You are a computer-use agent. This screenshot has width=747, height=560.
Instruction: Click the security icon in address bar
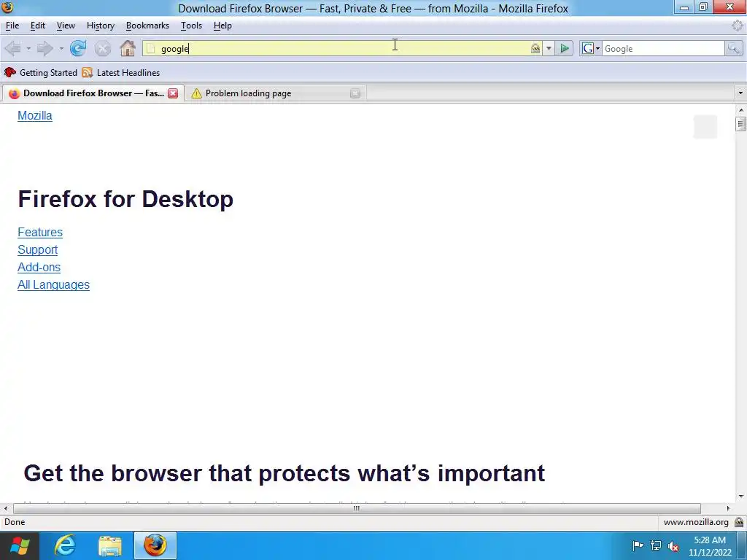[x=535, y=48]
